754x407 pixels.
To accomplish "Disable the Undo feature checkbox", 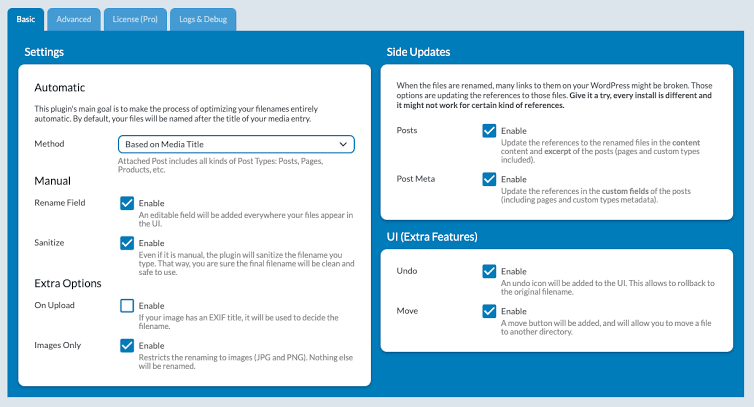I will tap(489, 271).
